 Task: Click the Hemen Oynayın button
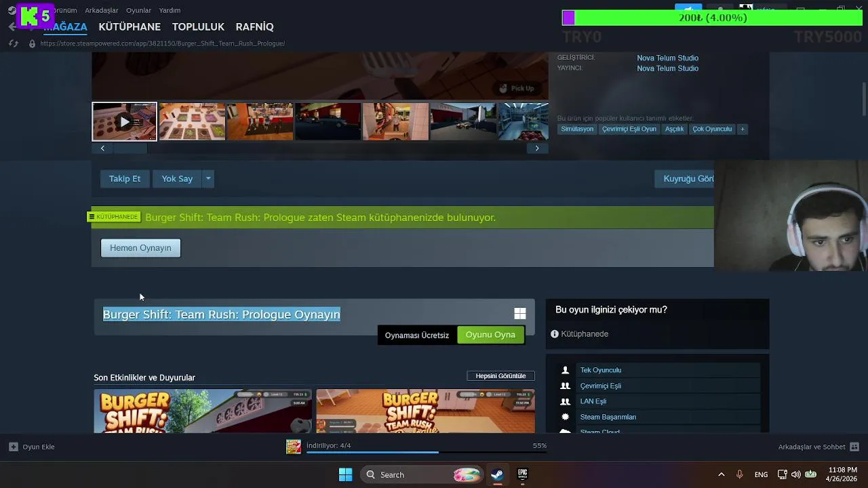140,248
